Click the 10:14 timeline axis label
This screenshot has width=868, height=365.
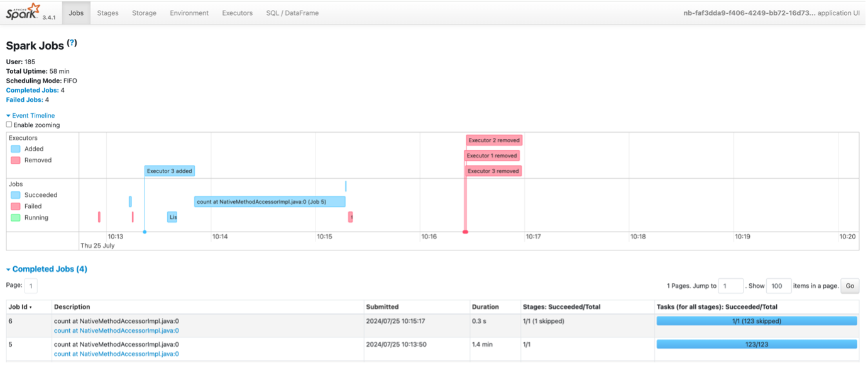[x=220, y=237]
